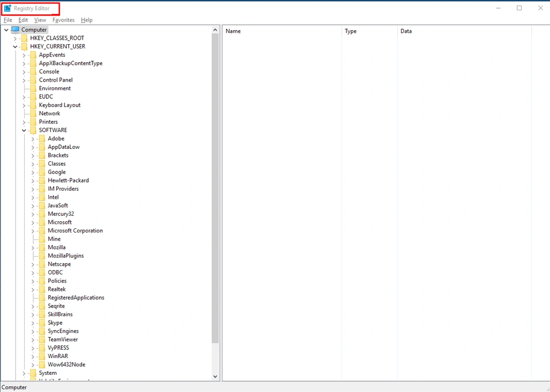The height and width of the screenshot is (392, 550).
Task: Collapse the HKEY_CURRENT_USER key
Action: pos(15,47)
